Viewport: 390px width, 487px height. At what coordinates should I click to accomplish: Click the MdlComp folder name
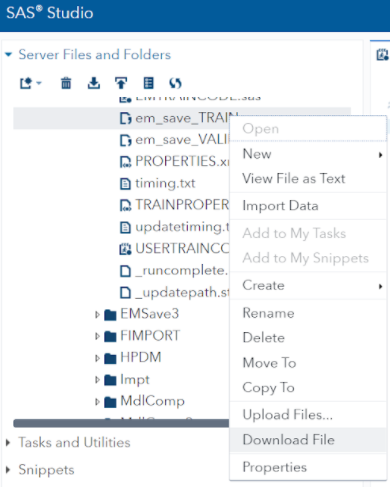(x=152, y=401)
